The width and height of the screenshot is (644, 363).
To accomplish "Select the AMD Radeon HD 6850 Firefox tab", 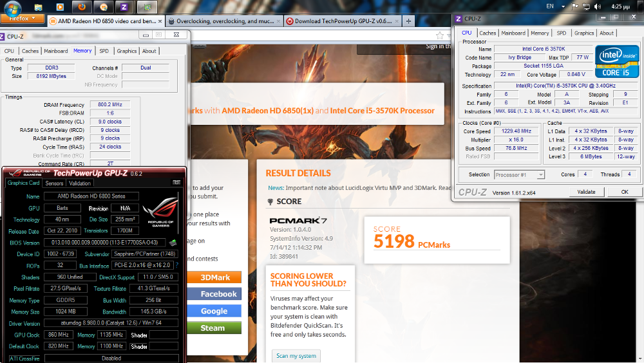I will click(x=106, y=21).
